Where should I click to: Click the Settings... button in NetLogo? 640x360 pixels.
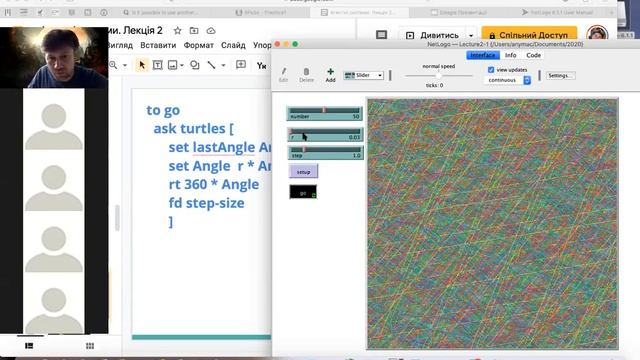[560, 76]
